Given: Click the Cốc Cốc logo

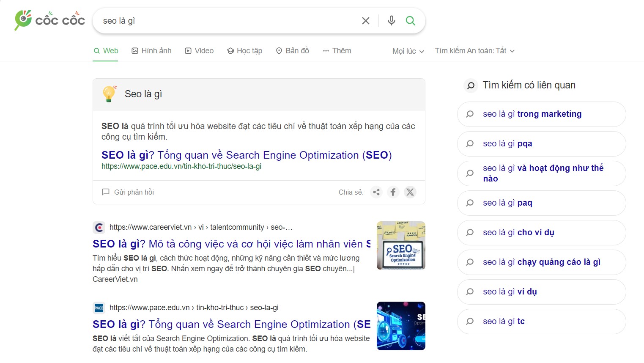Looking at the screenshot, I should pos(49,20).
